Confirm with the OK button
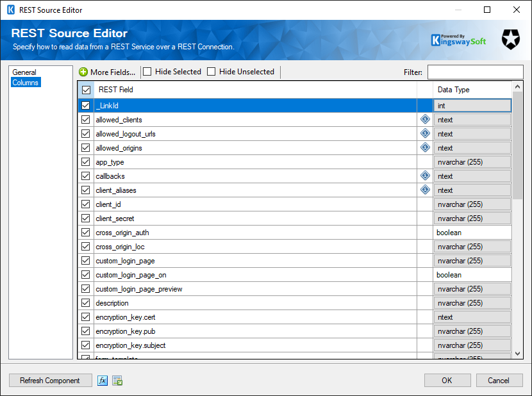The height and width of the screenshot is (396, 532). [447, 381]
